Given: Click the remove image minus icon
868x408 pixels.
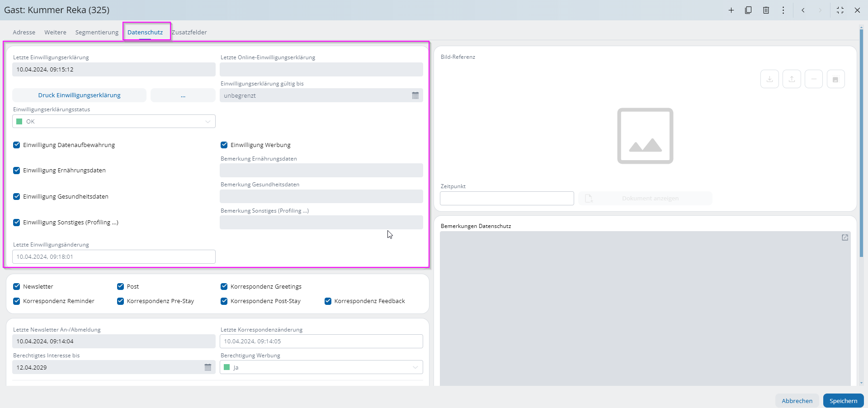Looking at the screenshot, I should [x=814, y=79].
